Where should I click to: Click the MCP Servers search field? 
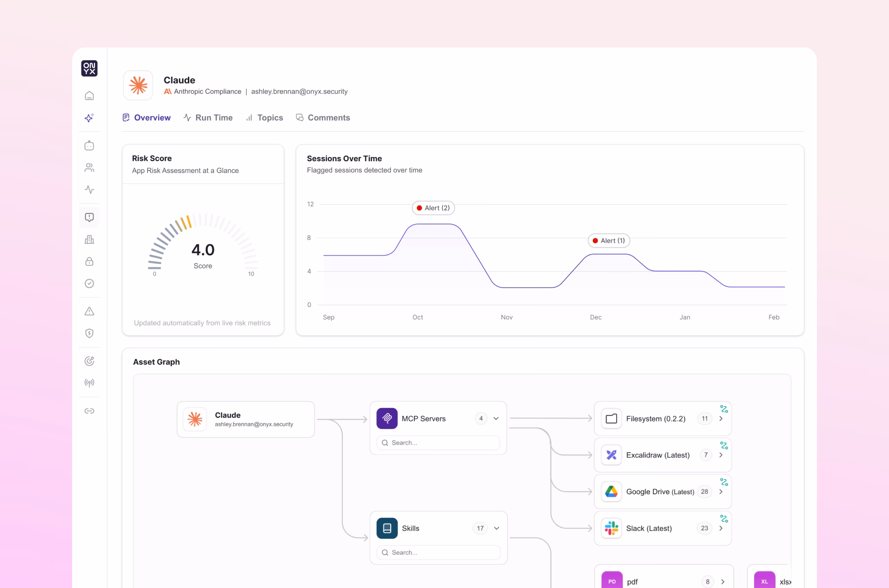pos(438,442)
